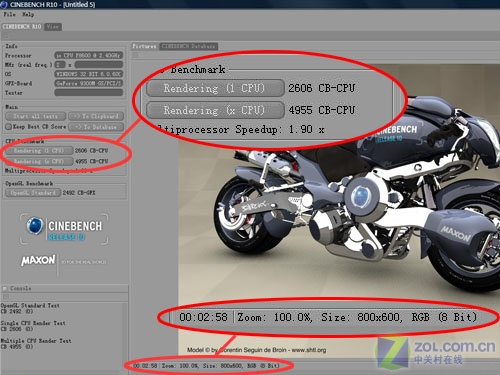Click the To Clipboard button
This screenshot has width=500, height=375.
coord(96,116)
